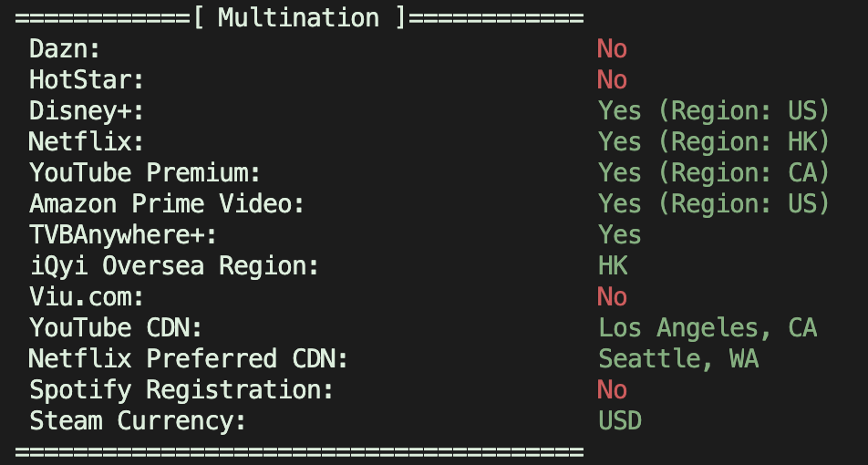This screenshot has width=868, height=465.
Task: Select the Disney+ label text
Action: click(x=87, y=111)
